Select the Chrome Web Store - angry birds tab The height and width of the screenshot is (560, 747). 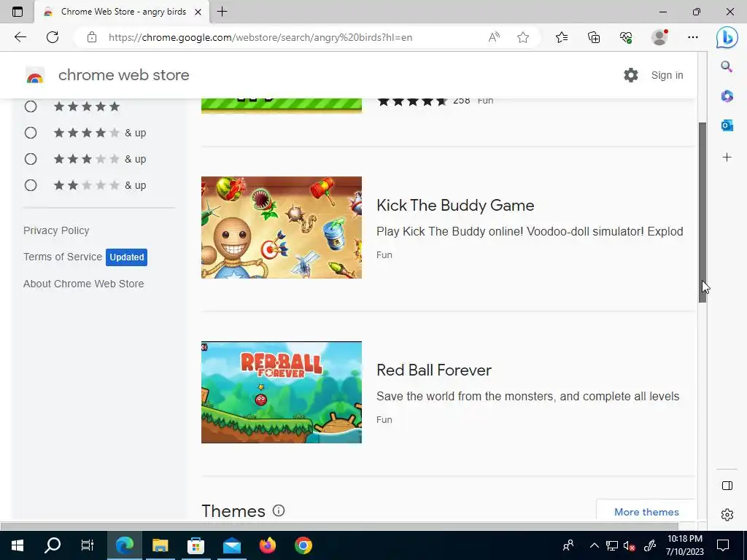(122, 12)
